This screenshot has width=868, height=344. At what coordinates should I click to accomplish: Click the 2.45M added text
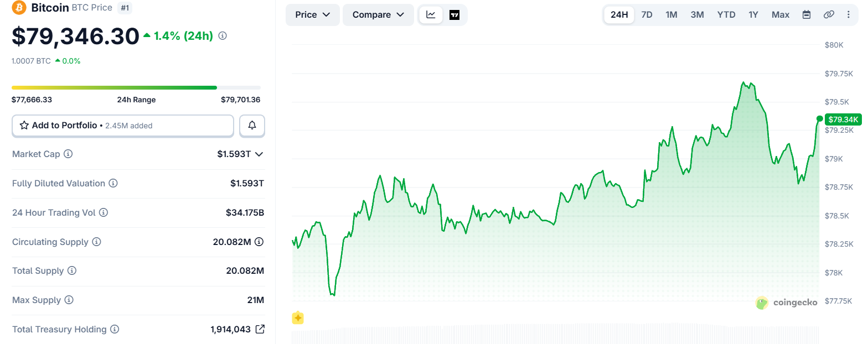click(x=129, y=126)
